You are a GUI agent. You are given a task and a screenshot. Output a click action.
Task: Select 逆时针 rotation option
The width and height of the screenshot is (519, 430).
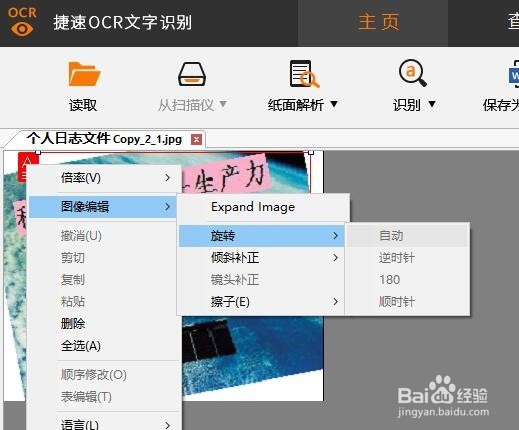tap(407, 258)
